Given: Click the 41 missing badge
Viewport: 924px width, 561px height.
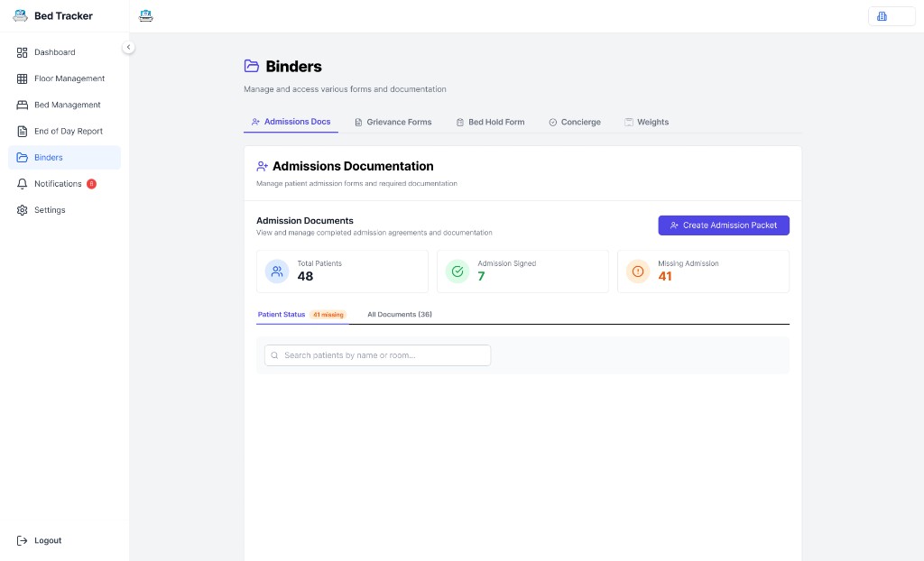Looking at the screenshot, I should (328, 315).
